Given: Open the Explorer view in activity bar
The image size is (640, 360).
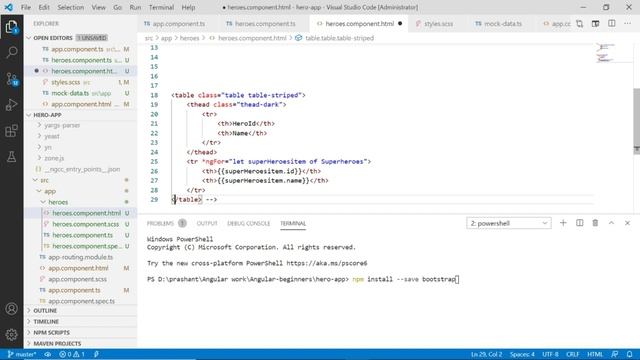Looking at the screenshot, I should tap(11, 27).
